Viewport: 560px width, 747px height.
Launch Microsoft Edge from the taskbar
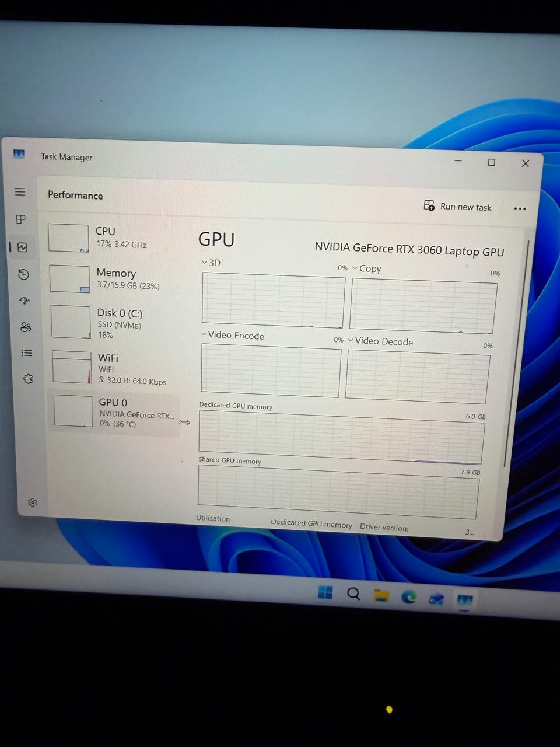coord(409,596)
